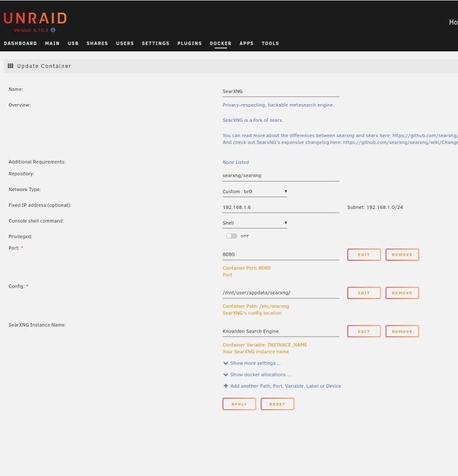The image size is (458, 476).
Task: Switch to Shares page
Action: [97, 43]
